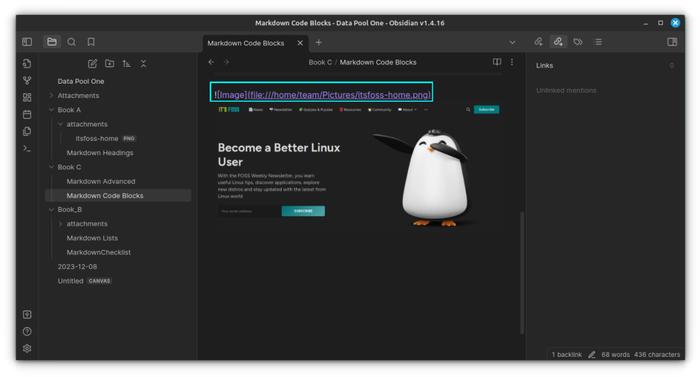Open graph view icon in ribbon
Image resolution: width=700 pixels, height=377 pixels.
click(27, 80)
